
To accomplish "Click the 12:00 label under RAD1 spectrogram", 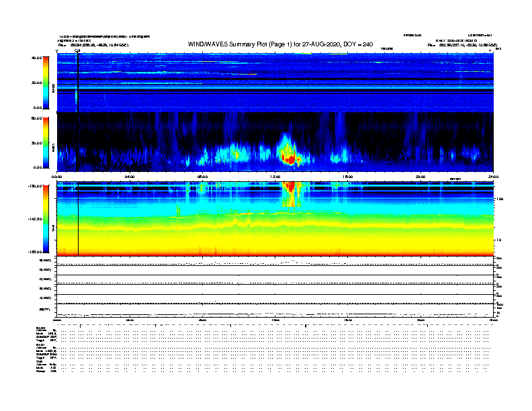I will coord(275,177).
